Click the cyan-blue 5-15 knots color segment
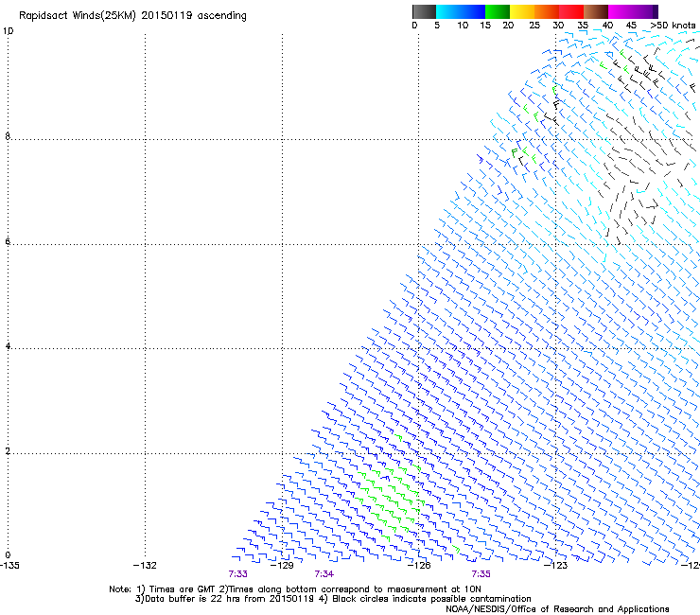This screenshot has height=615, width=700. click(461, 11)
